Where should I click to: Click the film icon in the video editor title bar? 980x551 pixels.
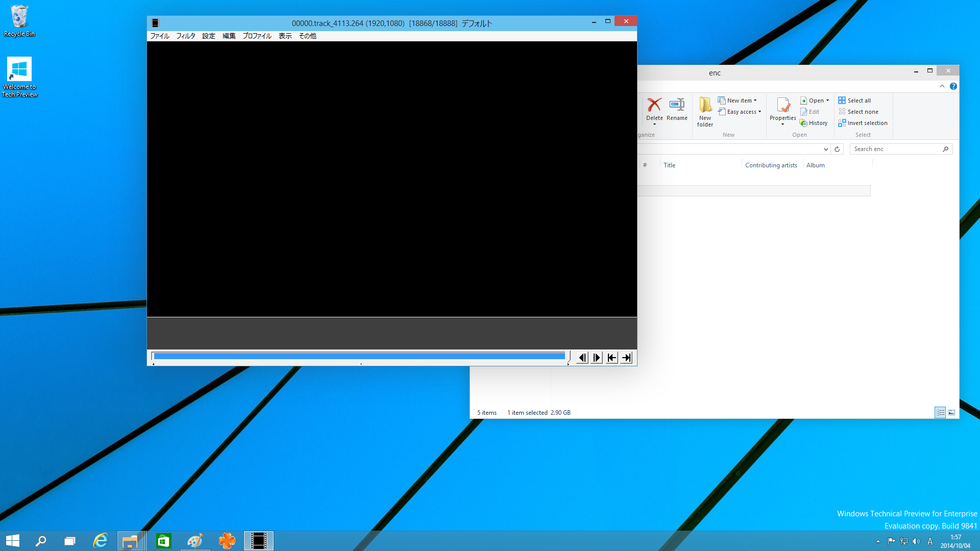pyautogui.click(x=155, y=23)
